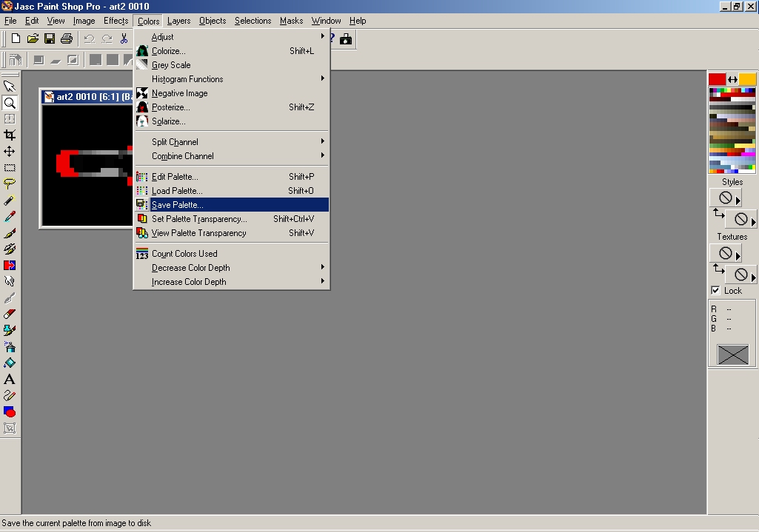Open the Masks menu
Screen dimensions: 759x532
coord(292,20)
